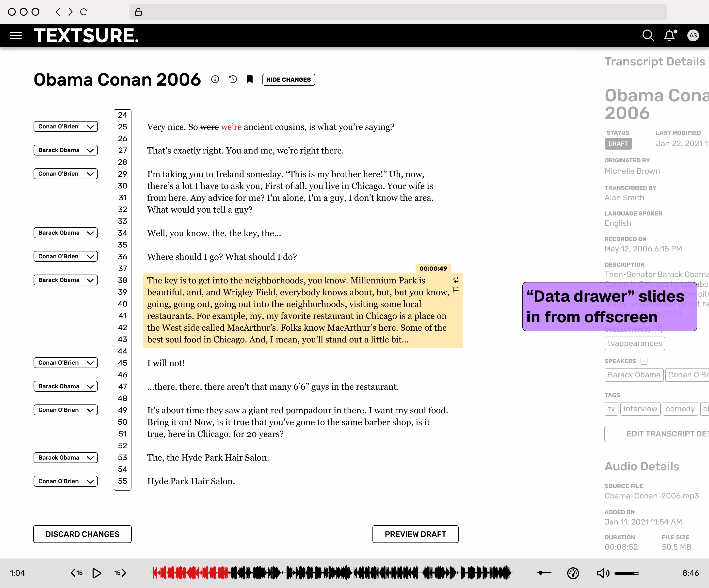This screenshot has width=709, height=588.
Task: View version history of the transcript
Action: coord(233,80)
